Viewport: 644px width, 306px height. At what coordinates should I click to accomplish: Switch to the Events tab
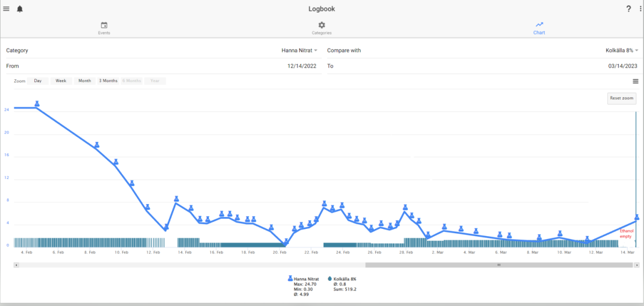point(104,28)
